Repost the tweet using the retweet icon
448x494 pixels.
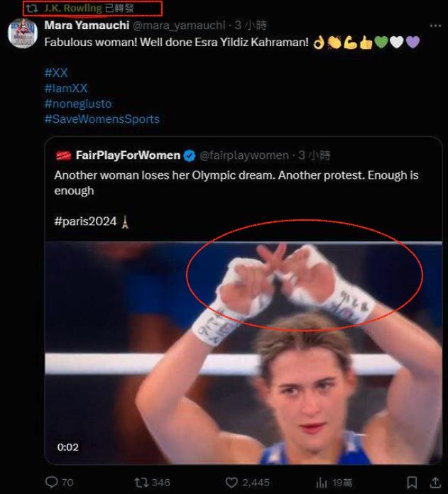click(141, 482)
